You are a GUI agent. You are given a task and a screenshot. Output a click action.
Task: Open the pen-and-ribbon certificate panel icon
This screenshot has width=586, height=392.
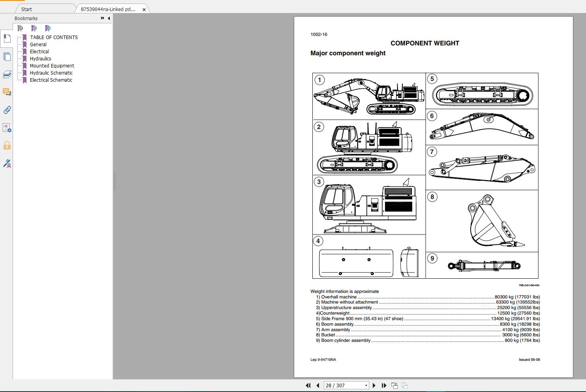point(7,163)
